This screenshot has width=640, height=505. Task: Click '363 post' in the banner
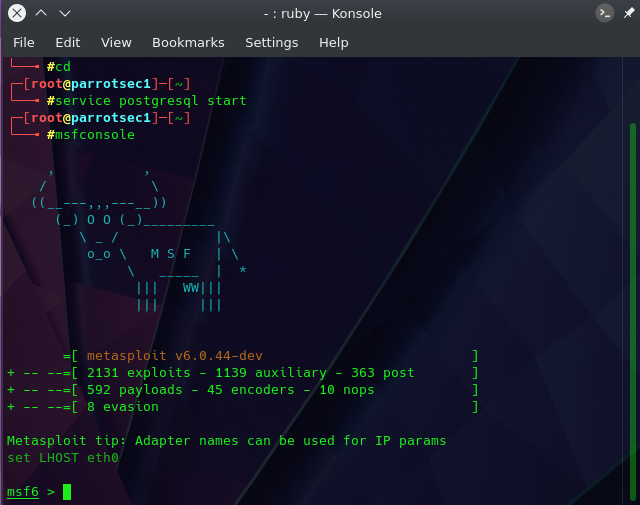click(383, 372)
